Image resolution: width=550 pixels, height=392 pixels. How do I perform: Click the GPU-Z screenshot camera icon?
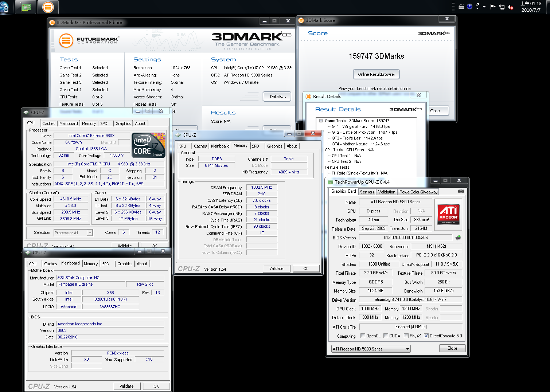pos(461,191)
